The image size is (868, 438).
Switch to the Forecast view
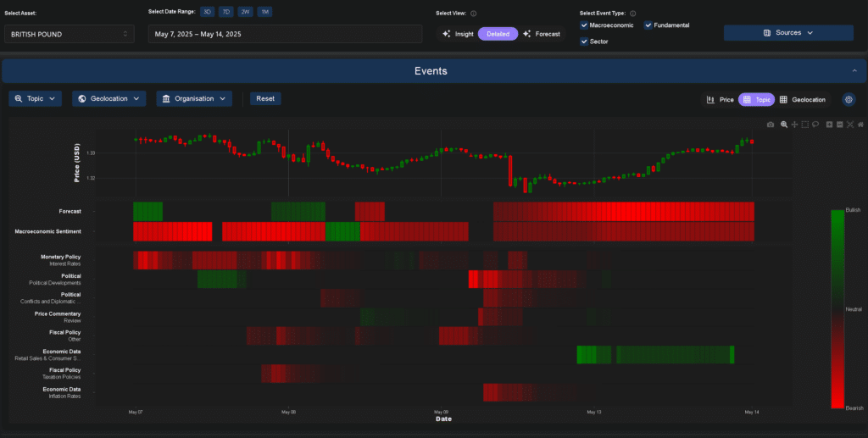coord(542,34)
